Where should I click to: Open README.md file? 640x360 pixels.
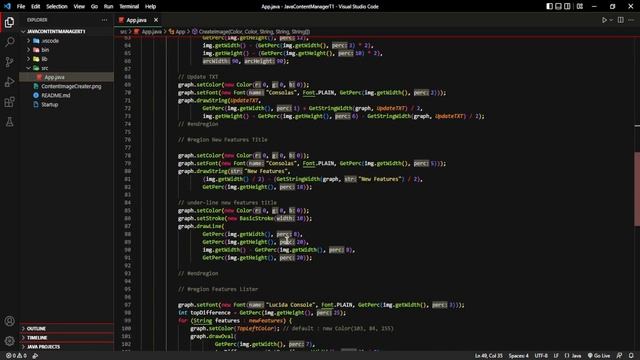[x=56, y=96]
